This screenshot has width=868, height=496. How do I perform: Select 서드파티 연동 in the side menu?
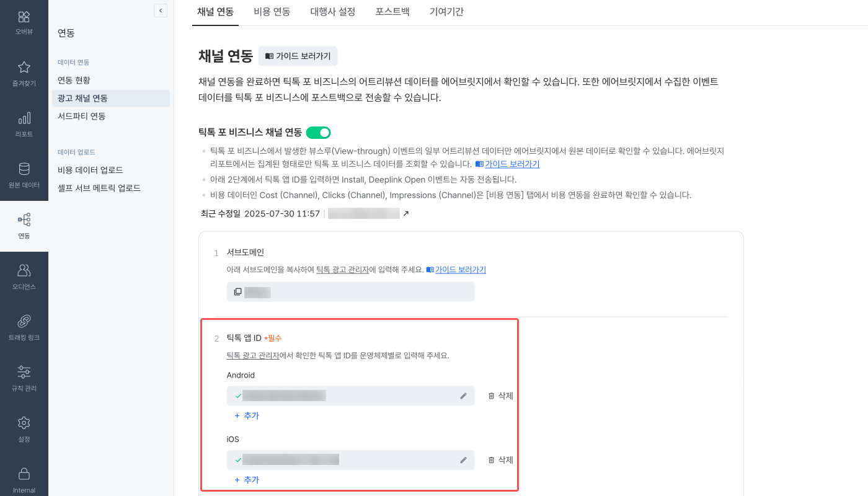pos(81,116)
